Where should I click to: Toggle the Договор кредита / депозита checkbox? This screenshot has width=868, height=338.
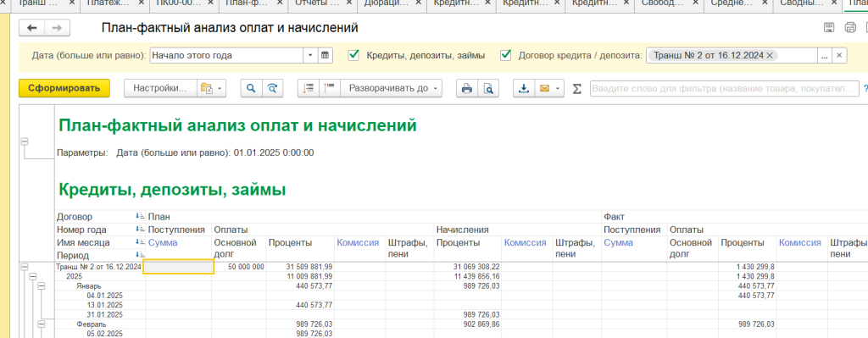[x=505, y=55]
